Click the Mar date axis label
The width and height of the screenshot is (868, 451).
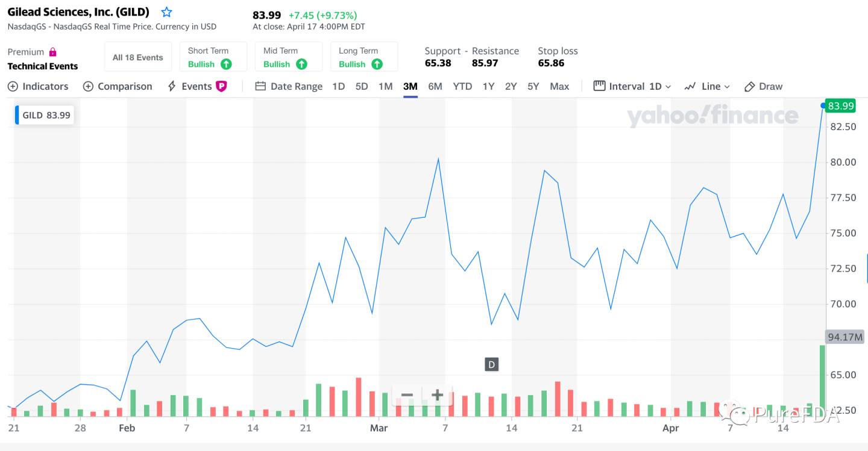(379, 428)
